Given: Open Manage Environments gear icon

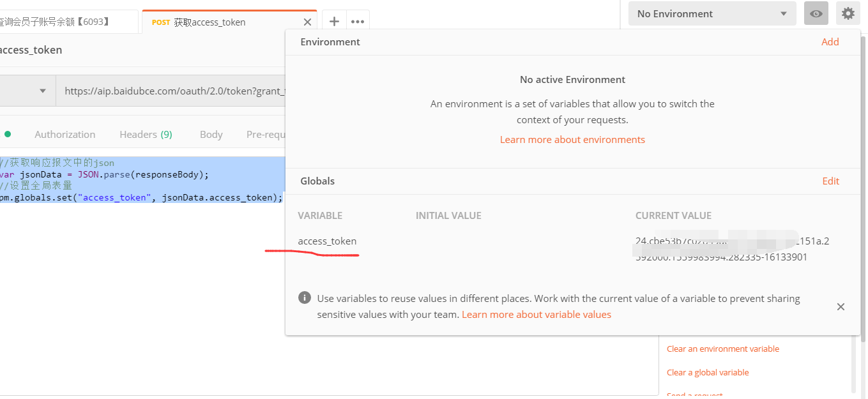Looking at the screenshot, I should click(x=848, y=13).
